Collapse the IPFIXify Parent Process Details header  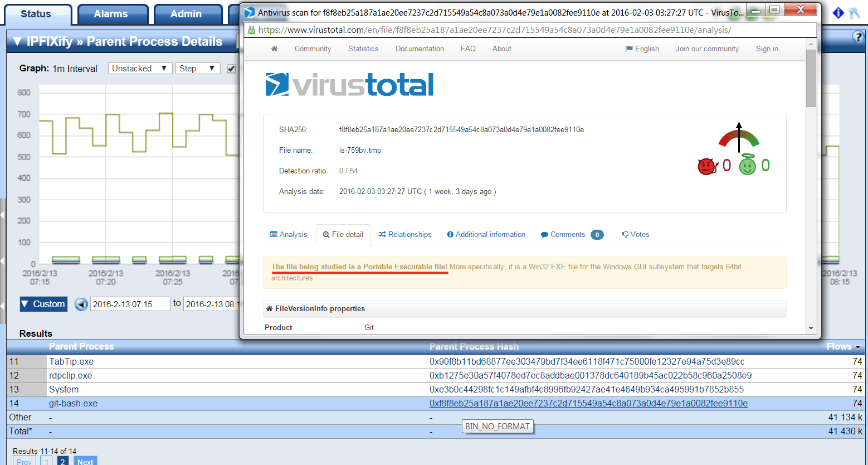pyautogui.click(x=17, y=41)
